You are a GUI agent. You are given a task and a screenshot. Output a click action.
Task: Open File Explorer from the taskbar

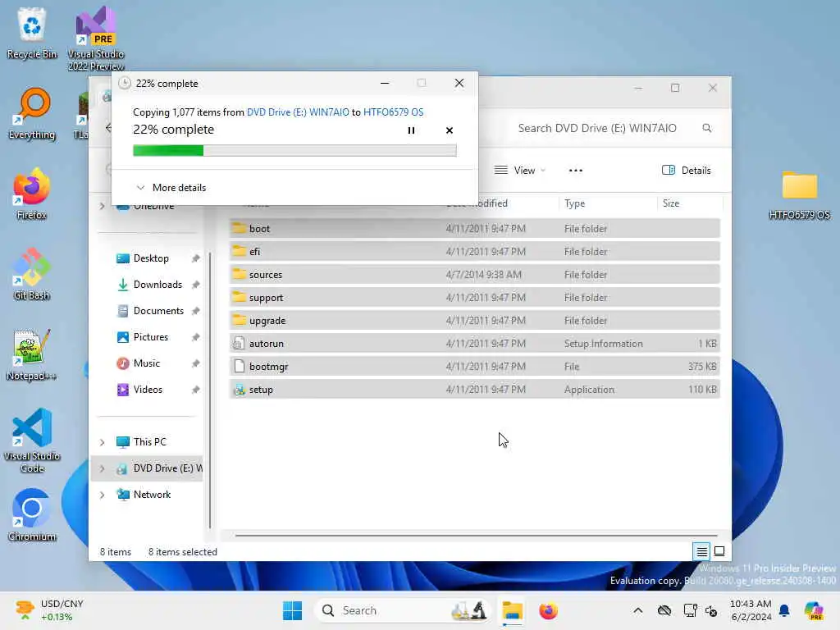[x=512, y=610]
